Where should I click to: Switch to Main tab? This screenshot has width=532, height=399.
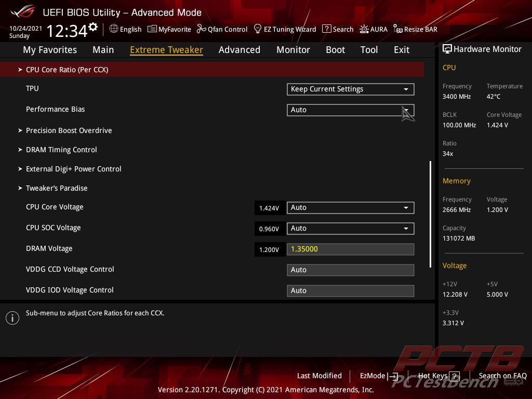[103, 50]
